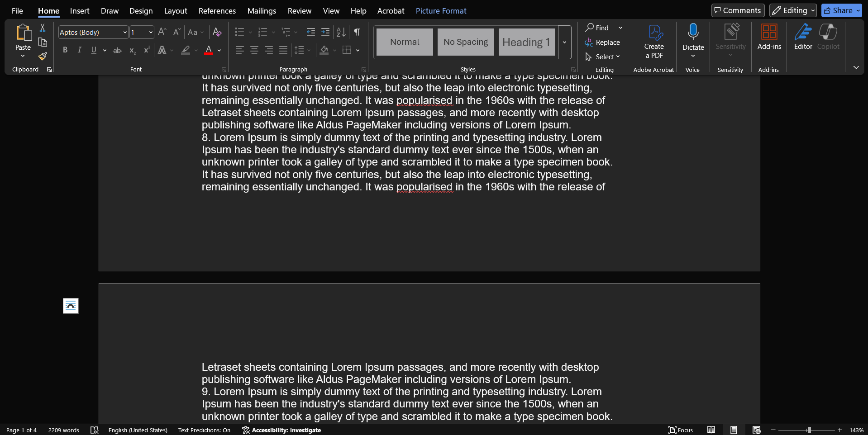The width and height of the screenshot is (868, 435).
Task: Toggle Italic formatting
Action: pyautogui.click(x=80, y=50)
